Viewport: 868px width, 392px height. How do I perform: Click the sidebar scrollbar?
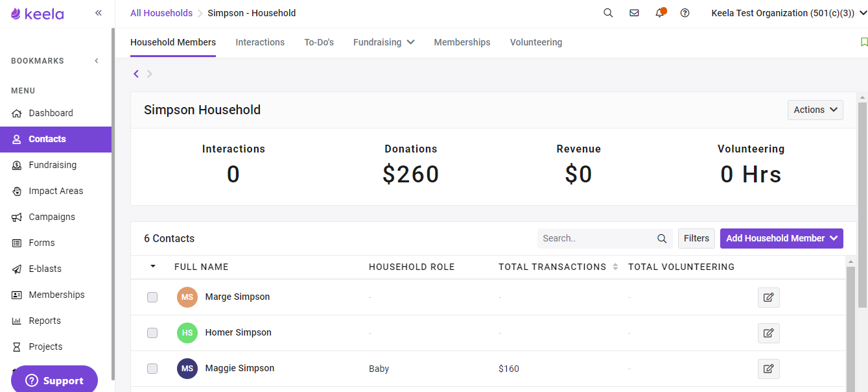113,203
